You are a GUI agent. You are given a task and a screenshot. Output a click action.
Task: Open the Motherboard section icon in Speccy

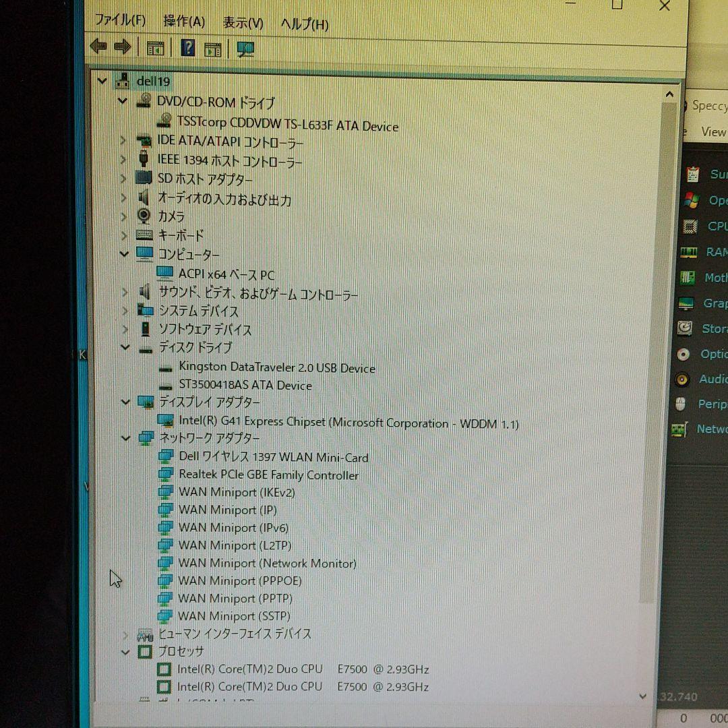coord(690,278)
